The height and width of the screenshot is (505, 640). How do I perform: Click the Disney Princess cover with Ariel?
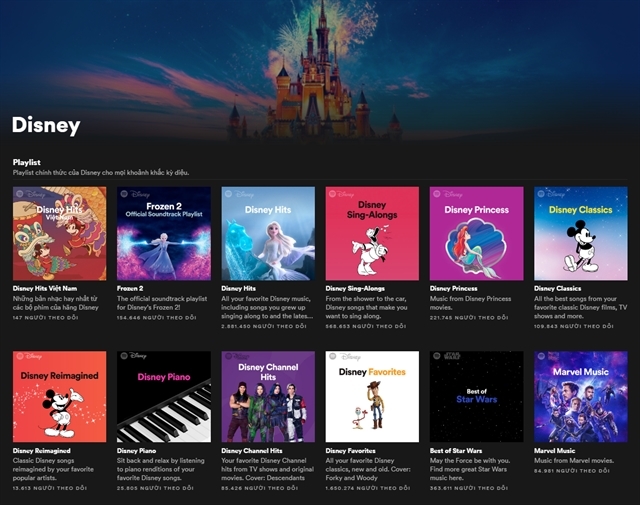coord(477,234)
